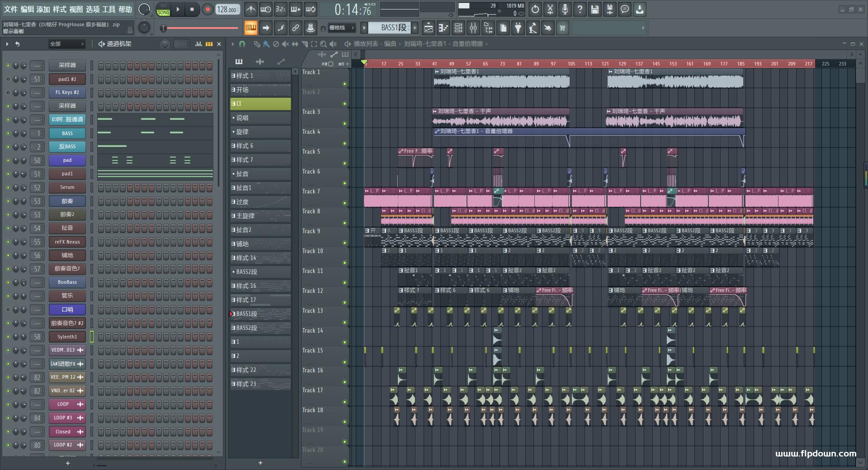Mute Track 7 in the playlist
This screenshot has height=470, width=868.
344,203
